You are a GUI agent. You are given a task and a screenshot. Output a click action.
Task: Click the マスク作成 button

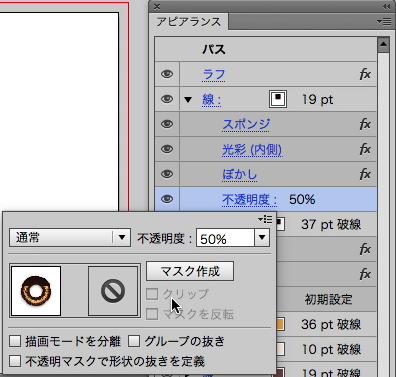(x=190, y=271)
